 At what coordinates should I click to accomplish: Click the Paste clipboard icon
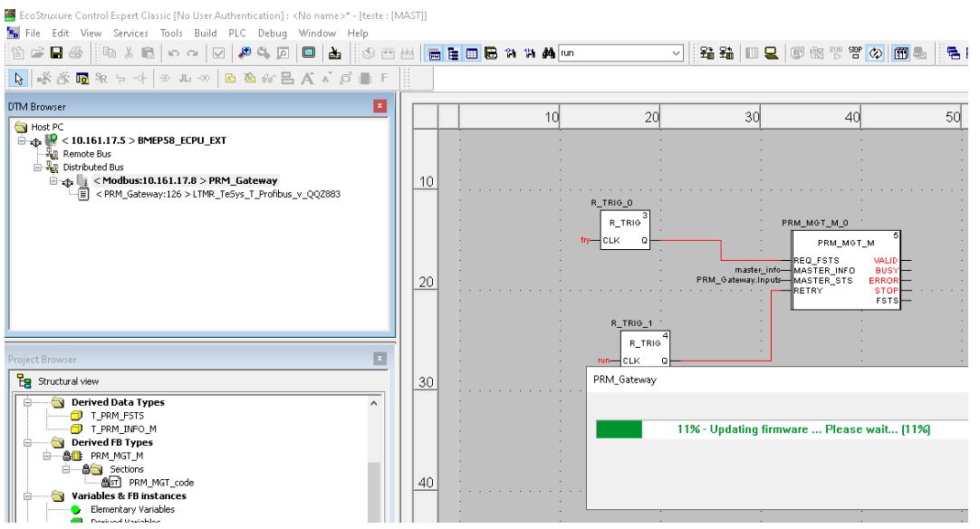pyautogui.click(x=149, y=53)
